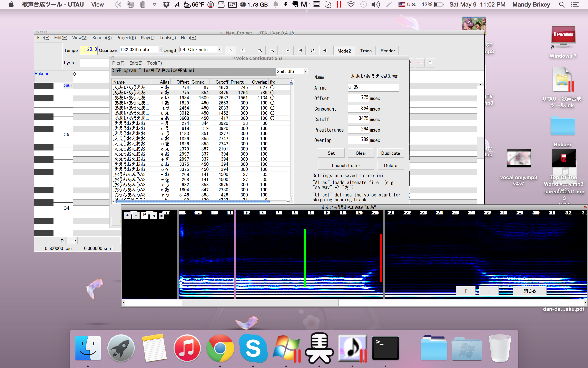Click the 閉じる close button in spectrogram editor
588x368 pixels.
pyautogui.click(x=530, y=291)
